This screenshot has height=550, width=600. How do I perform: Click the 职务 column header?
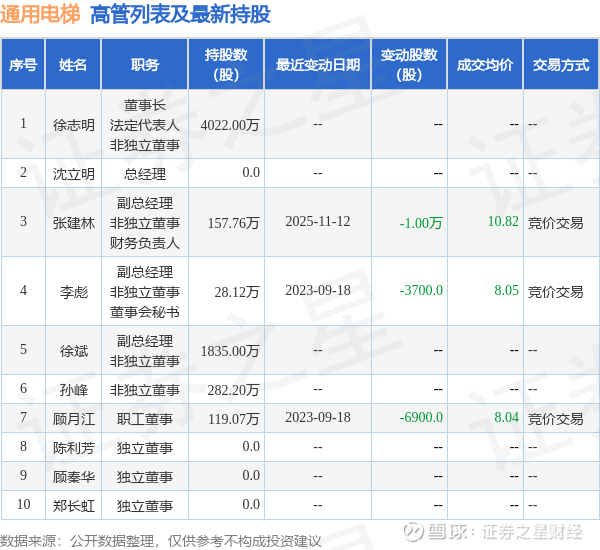pos(145,64)
